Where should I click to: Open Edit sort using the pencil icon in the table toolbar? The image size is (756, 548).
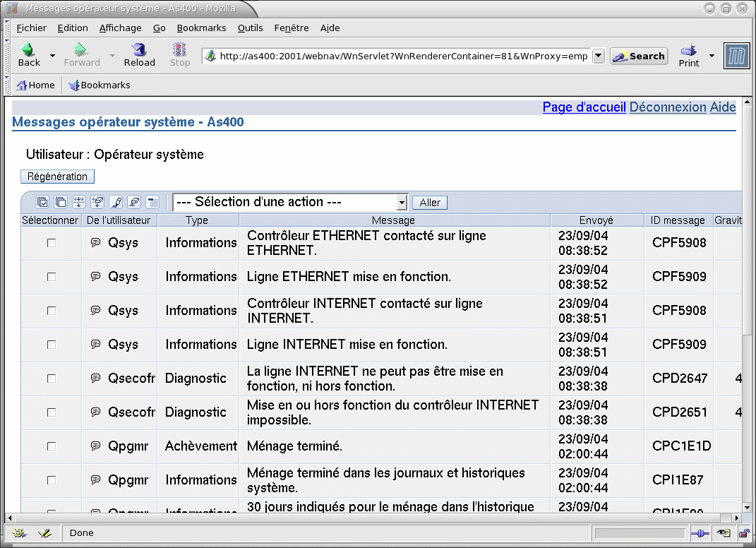pyautogui.click(x=116, y=202)
